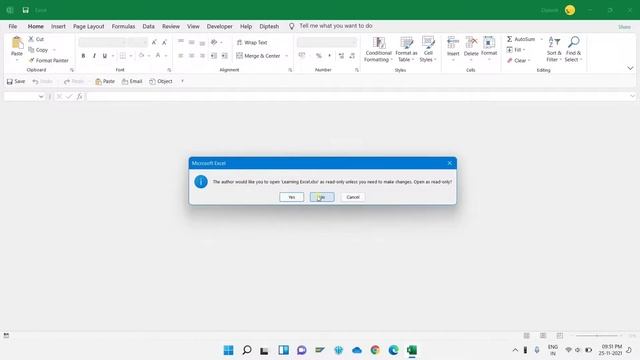Adjust the zoom slider in status bar
640x360 pixels.
tap(597, 336)
